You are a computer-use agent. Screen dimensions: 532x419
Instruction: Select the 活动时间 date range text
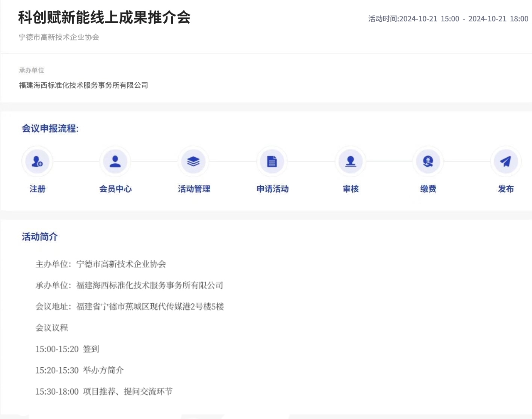click(448, 19)
